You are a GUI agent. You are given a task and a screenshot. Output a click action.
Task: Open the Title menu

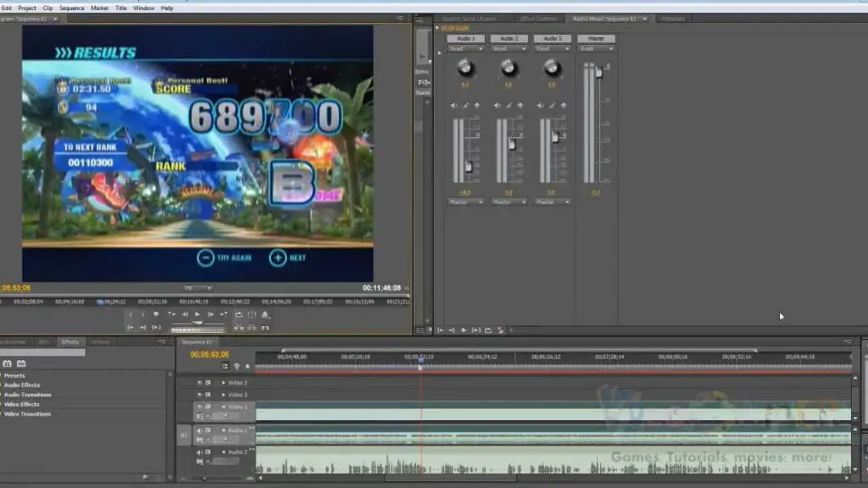[120, 8]
